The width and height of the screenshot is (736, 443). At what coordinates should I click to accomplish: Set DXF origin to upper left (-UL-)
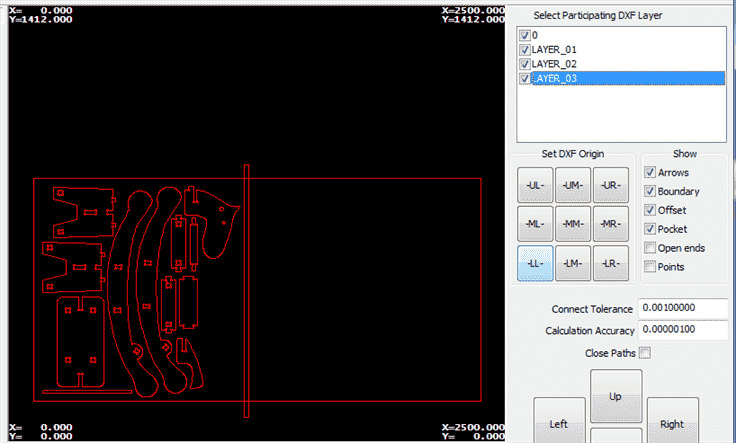point(535,185)
